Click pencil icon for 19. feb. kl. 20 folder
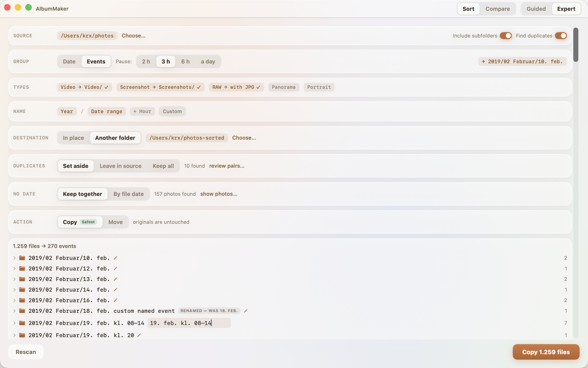 [139, 335]
